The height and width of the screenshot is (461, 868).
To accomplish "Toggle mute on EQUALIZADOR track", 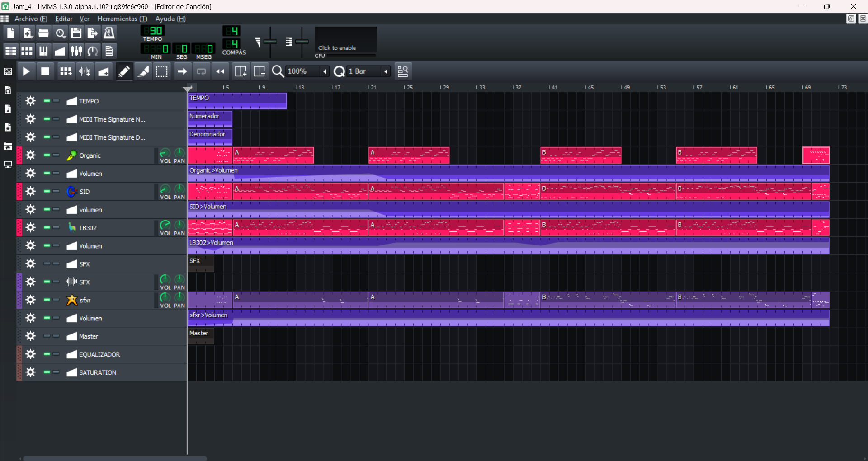I will tap(47, 354).
